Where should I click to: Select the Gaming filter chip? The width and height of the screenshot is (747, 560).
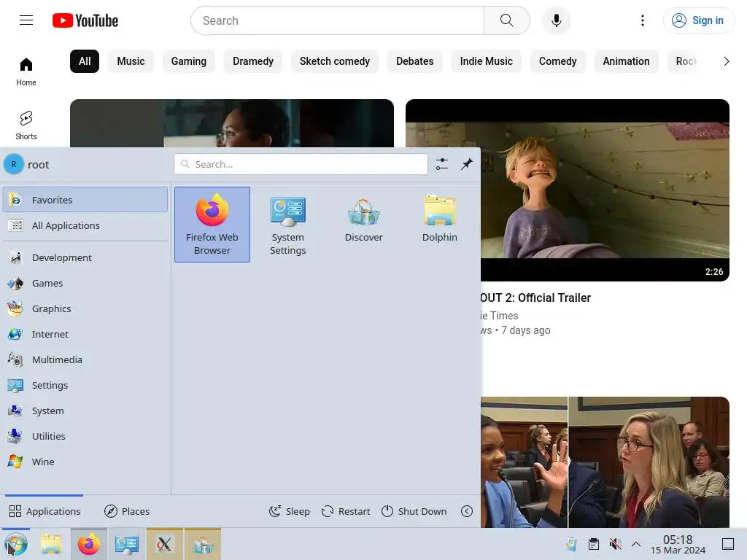[x=189, y=61]
